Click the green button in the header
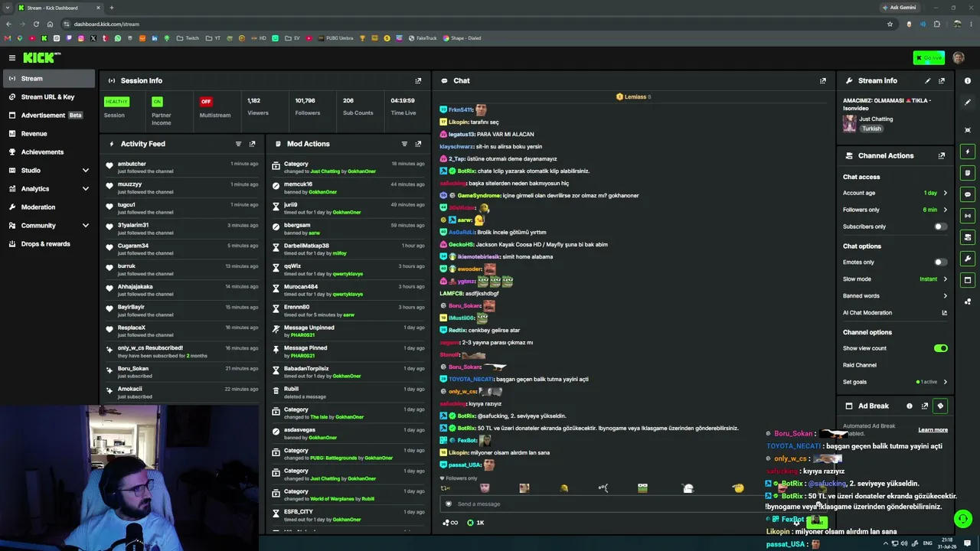Image resolution: width=980 pixels, height=551 pixels. point(929,57)
